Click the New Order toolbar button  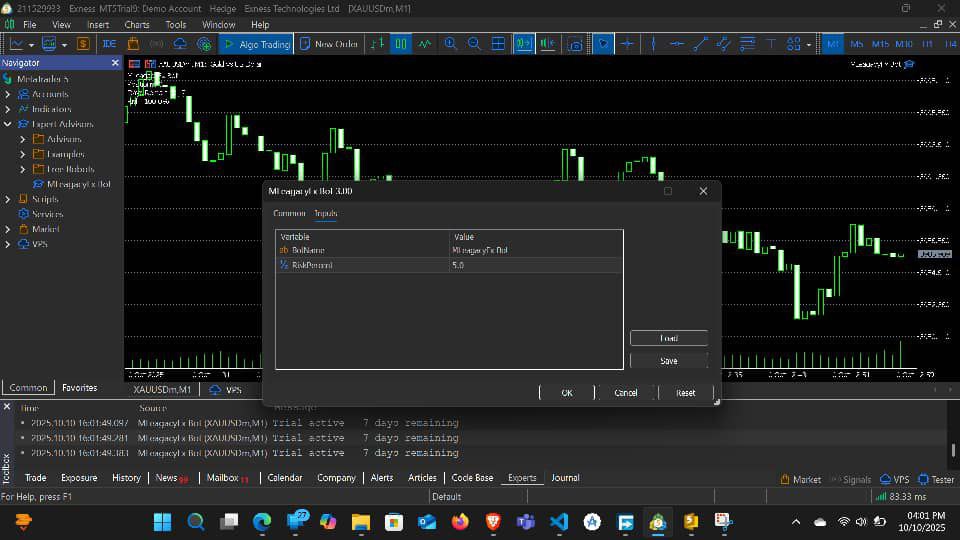tap(328, 44)
